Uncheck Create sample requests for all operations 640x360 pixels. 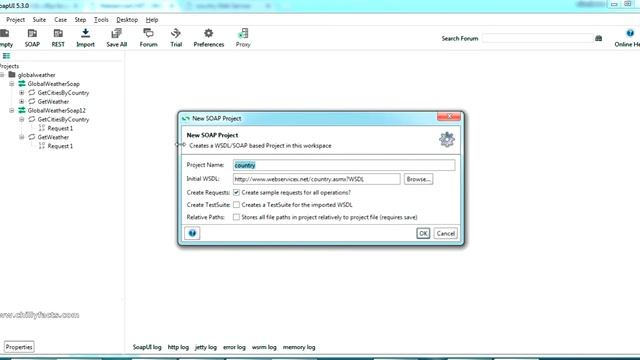pyautogui.click(x=236, y=192)
